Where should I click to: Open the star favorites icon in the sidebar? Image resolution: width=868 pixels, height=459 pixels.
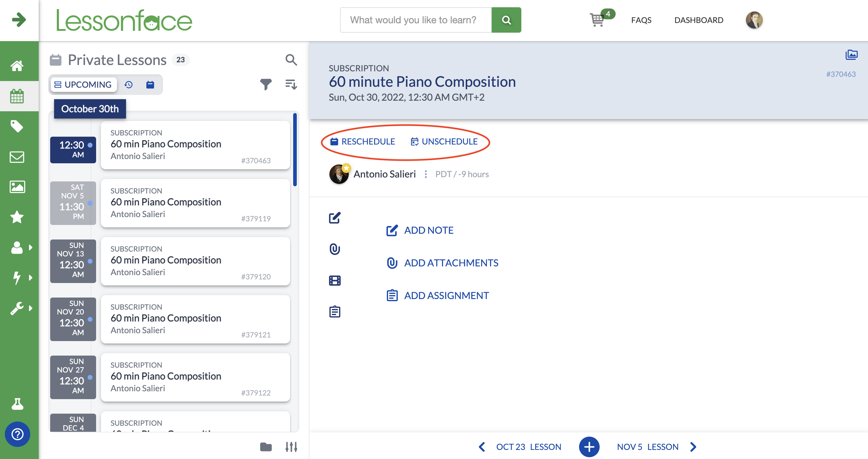17,217
